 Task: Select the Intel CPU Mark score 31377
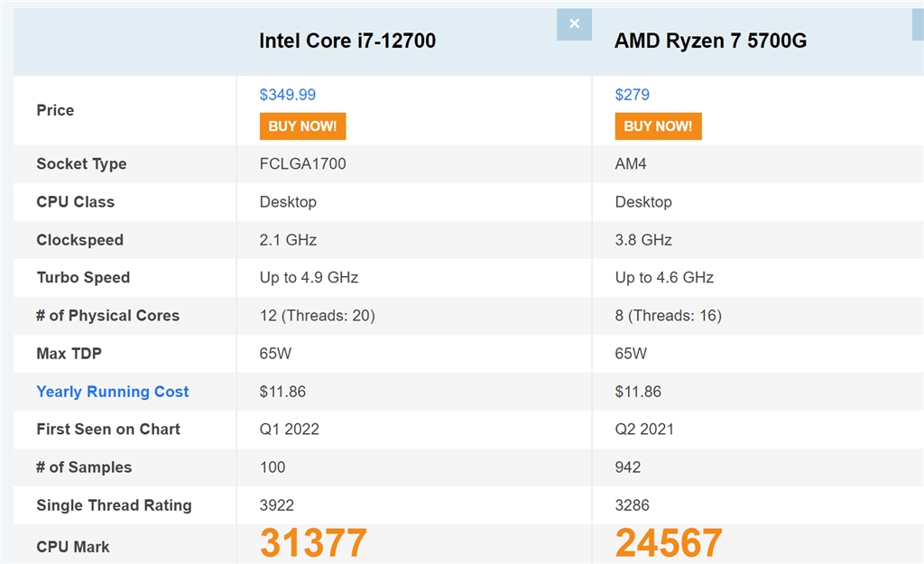314,542
